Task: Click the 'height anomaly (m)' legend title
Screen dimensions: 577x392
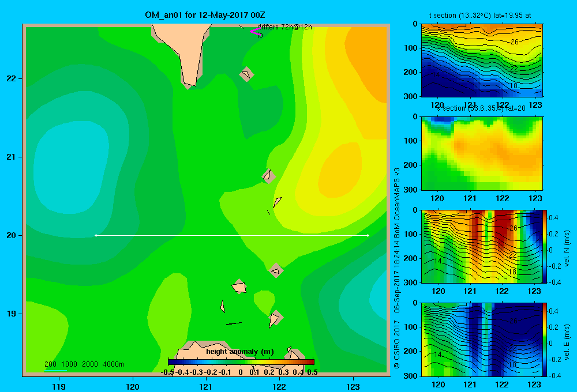Action: (x=240, y=352)
